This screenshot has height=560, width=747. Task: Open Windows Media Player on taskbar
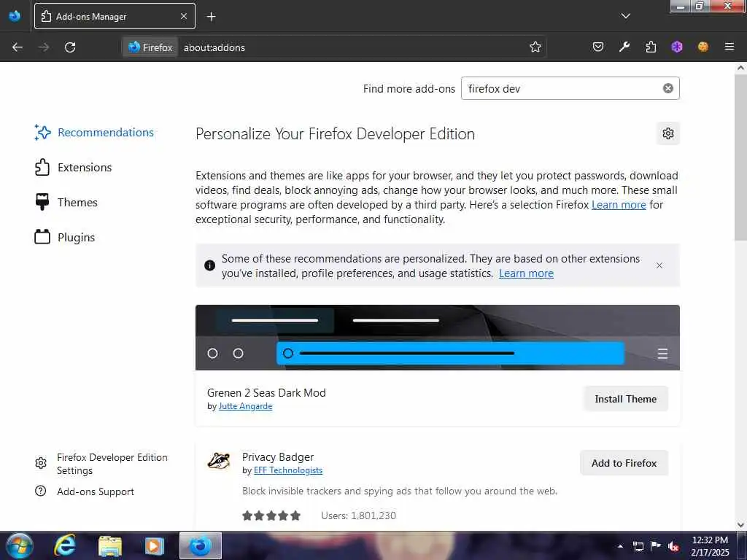155,546
